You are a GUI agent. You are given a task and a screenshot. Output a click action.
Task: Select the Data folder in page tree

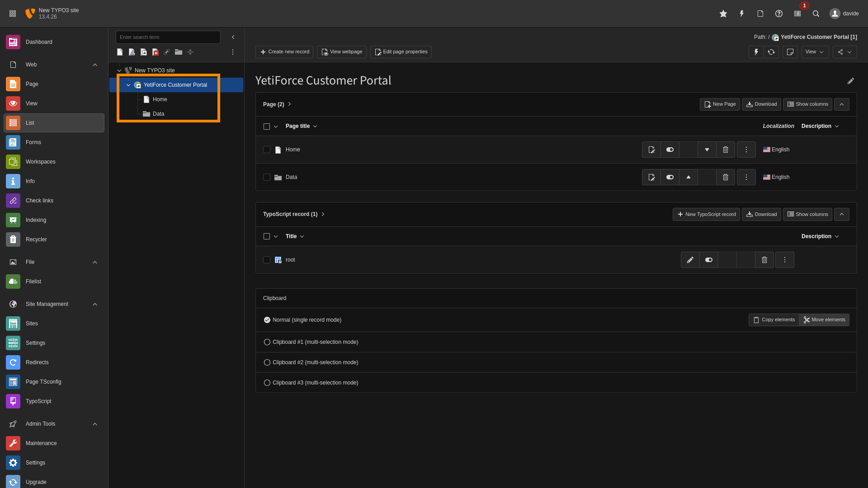point(158,114)
